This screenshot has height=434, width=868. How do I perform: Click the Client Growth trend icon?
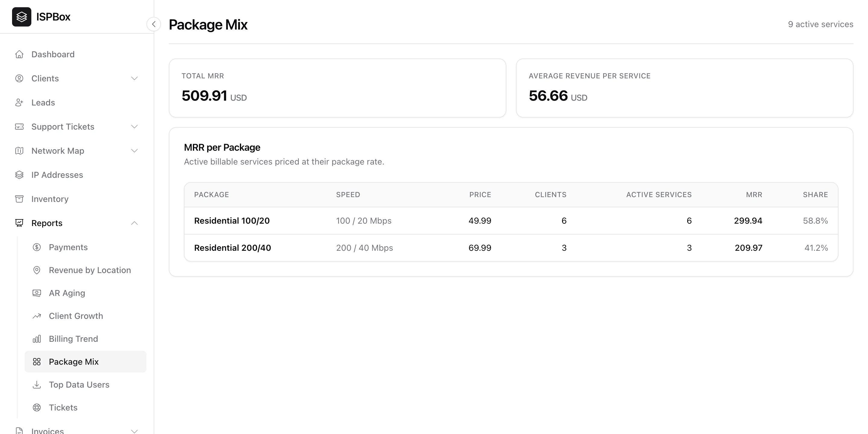37,316
